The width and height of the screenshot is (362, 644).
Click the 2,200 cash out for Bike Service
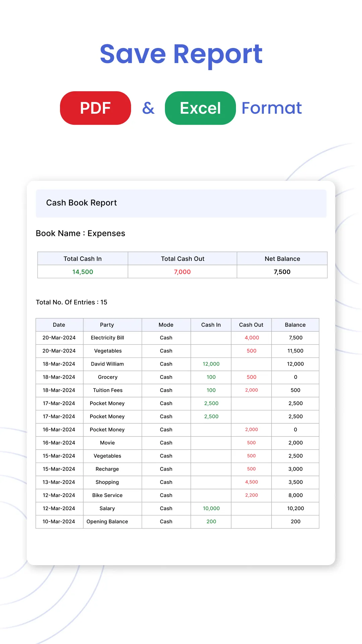[251, 495]
